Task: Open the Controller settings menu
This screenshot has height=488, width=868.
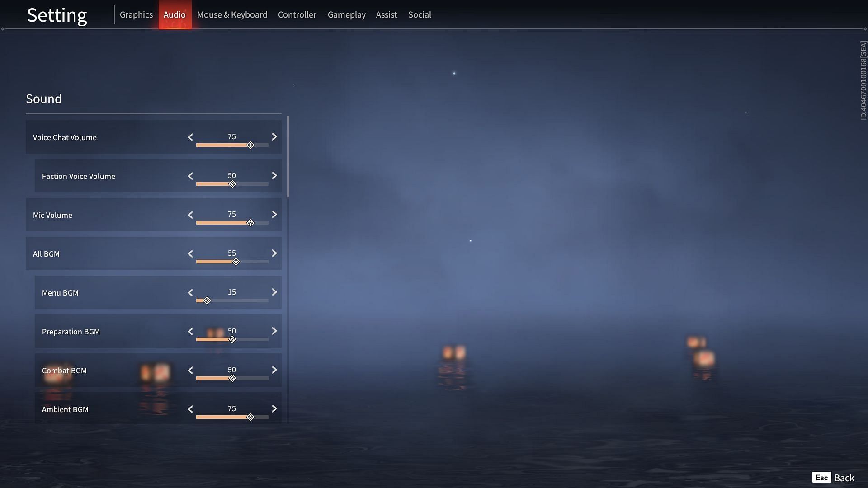Action: click(297, 15)
